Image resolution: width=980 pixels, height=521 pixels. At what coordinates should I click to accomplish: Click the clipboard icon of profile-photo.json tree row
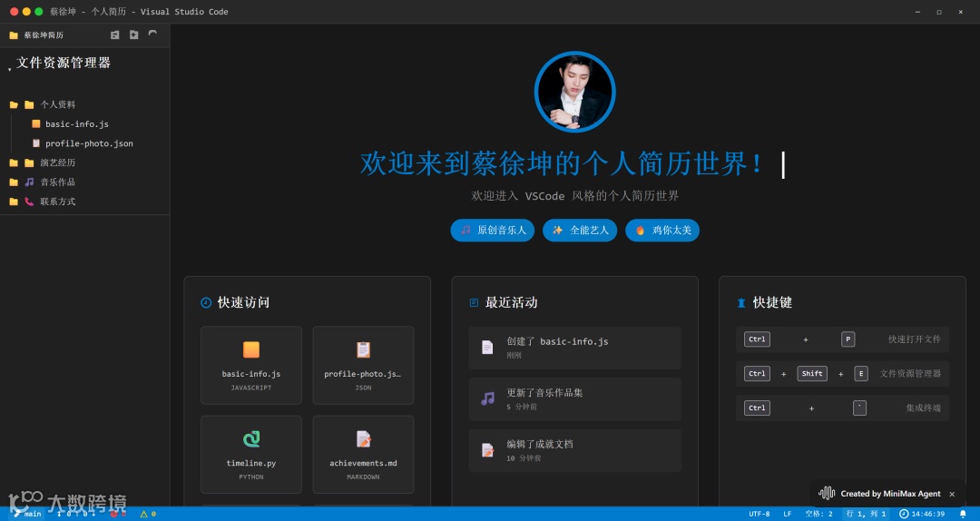point(36,143)
